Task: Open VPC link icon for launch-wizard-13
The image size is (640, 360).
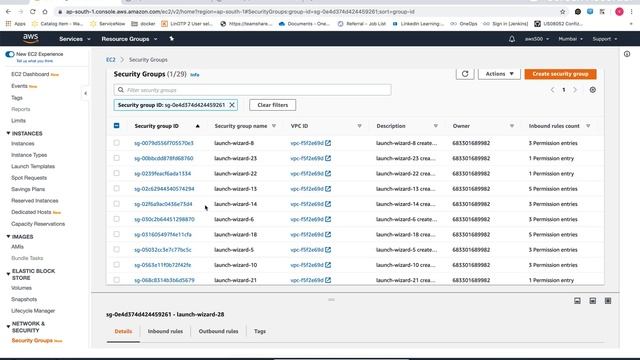Action: (x=328, y=189)
